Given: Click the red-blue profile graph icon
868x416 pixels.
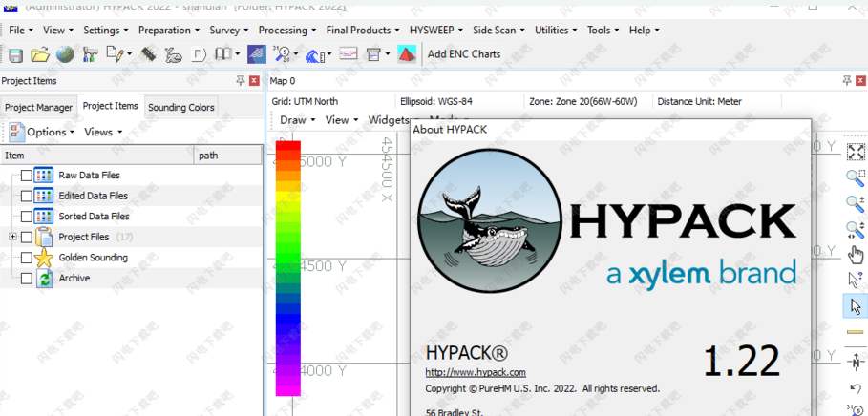Looking at the screenshot, I should click(x=349, y=54).
